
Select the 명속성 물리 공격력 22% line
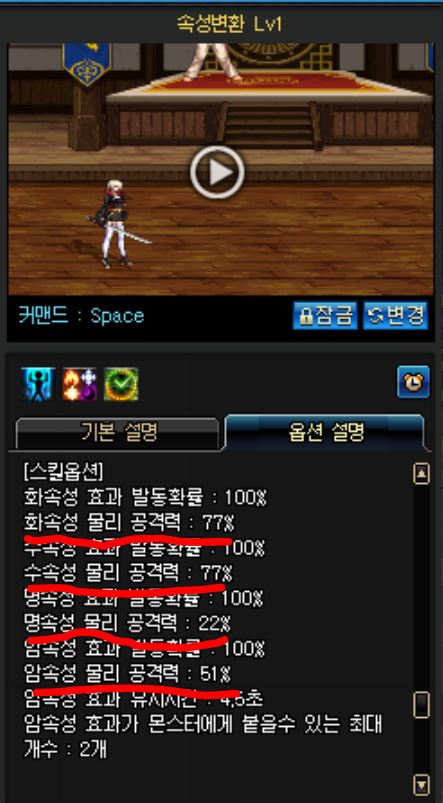[127, 623]
